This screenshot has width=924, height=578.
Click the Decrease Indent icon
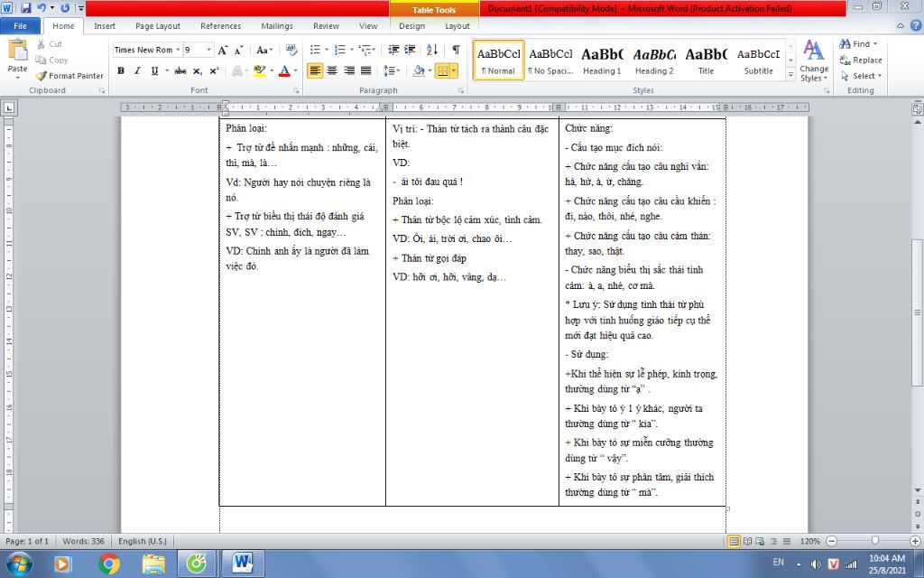(x=393, y=51)
